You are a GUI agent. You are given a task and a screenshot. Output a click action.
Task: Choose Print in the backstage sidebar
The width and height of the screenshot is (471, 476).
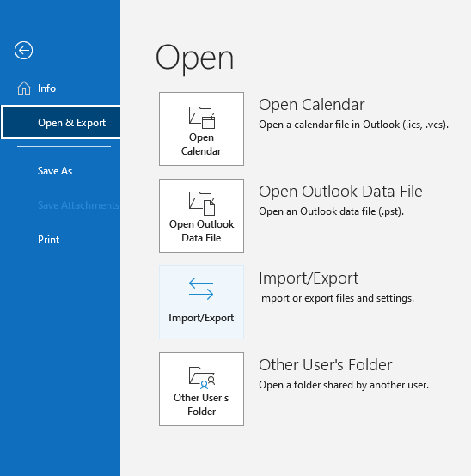[49, 240]
